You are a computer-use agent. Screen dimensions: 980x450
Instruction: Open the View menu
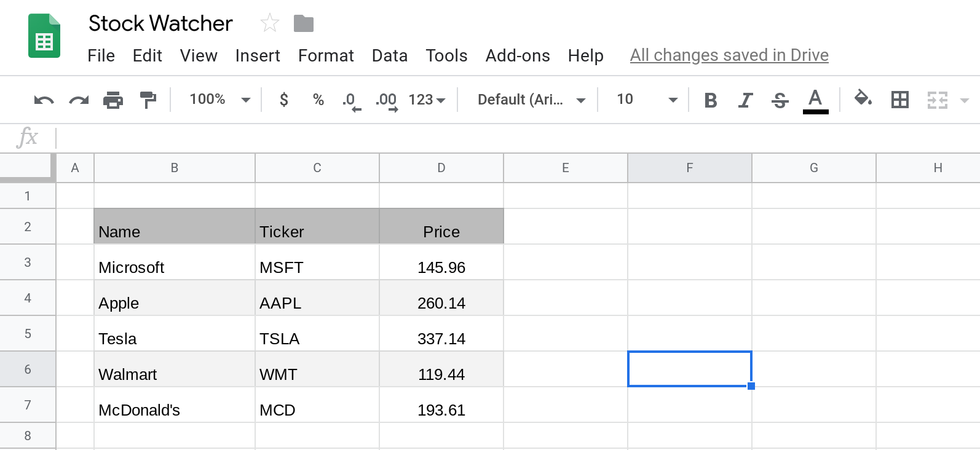tap(199, 55)
